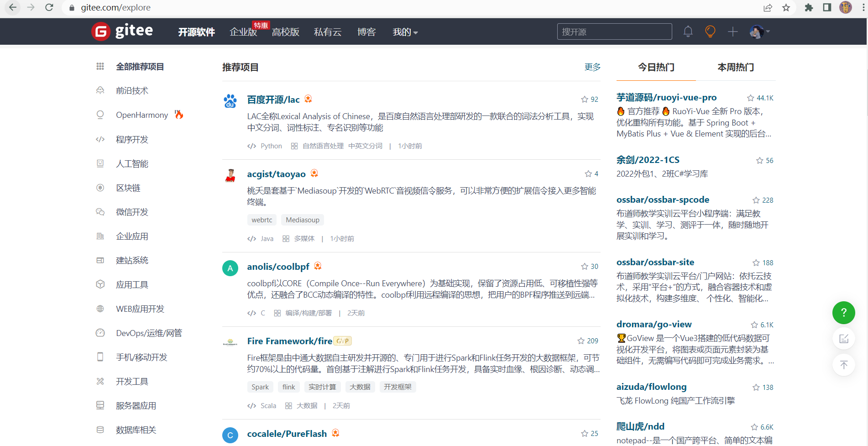The width and height of the screenshot is (868, 446).
Task: Select 微信开发 category
Action: pyautogui.click(x=132, y=212)
